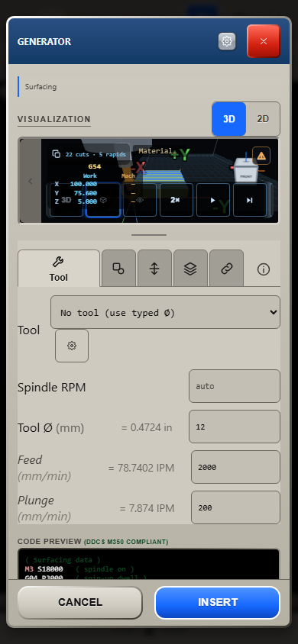The height and width of the screenshot is (644, 298).
Task: Click the 'Surfacing' label
Action: (40, 87)
